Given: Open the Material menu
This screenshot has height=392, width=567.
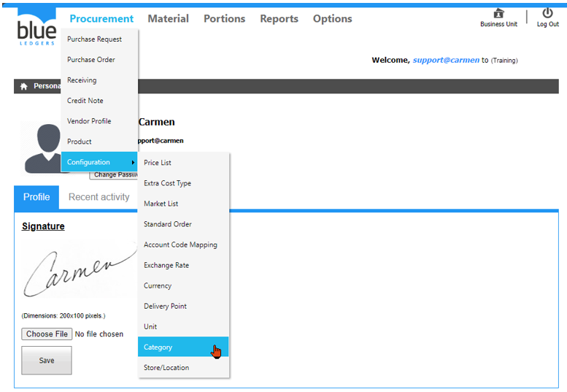Looking at the screenshot, I should [168, 19].
